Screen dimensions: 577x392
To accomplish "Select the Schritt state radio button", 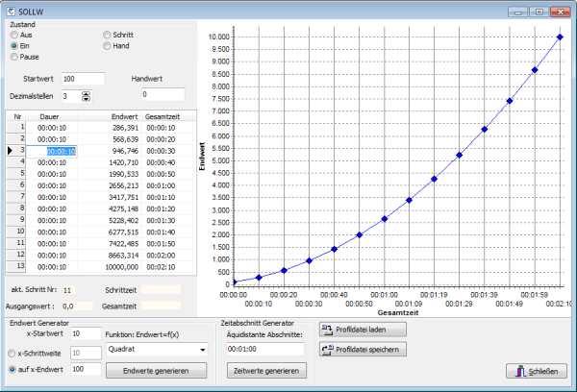I will tap(107, 35).
